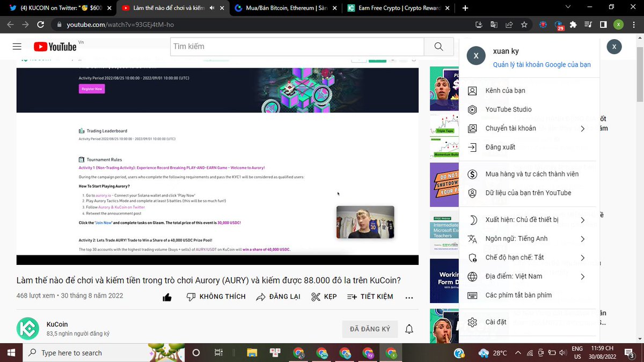Open the three-dot more actions menu
Image resolution: width=644 pixels, height=362 pixels.
(409, 297)
